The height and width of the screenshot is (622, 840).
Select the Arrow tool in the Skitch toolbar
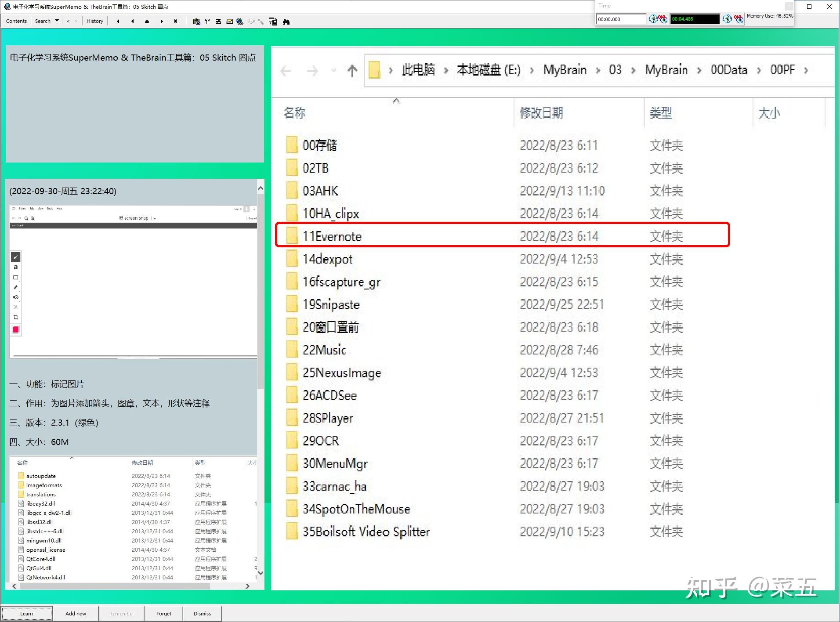pyautogui.click(x=16, y=257)
